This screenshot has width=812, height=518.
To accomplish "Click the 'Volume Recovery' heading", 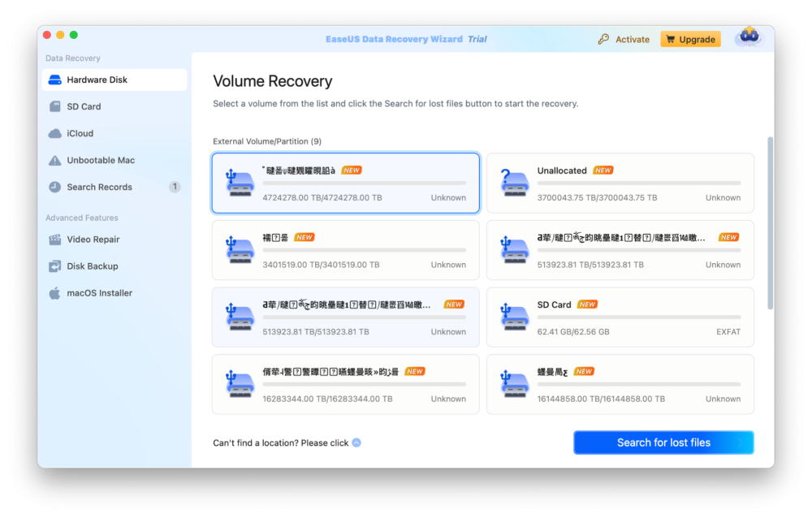I will pyautogui.click(x=272, y=81).
